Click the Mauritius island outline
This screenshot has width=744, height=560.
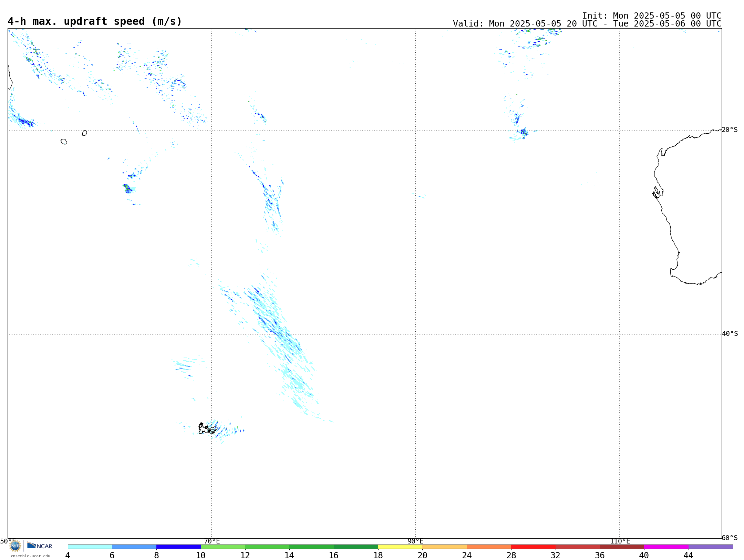click(x=84, y=133)
